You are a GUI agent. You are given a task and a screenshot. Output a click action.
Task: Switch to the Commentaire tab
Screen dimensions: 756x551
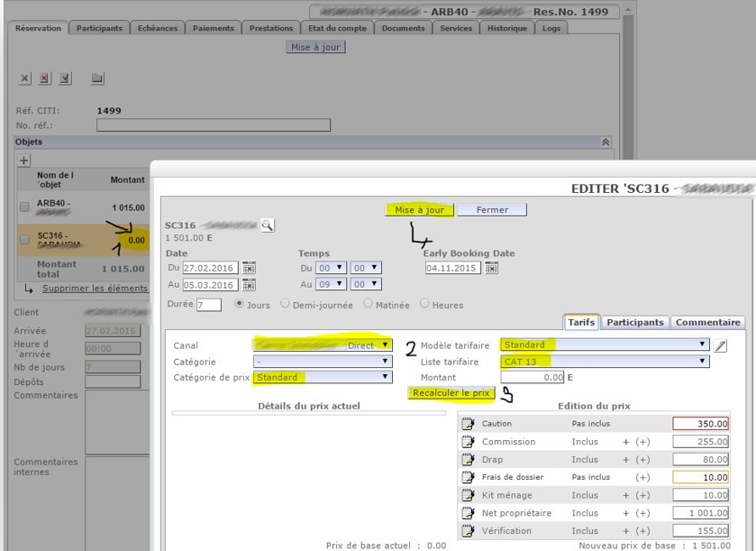(707, 322)
